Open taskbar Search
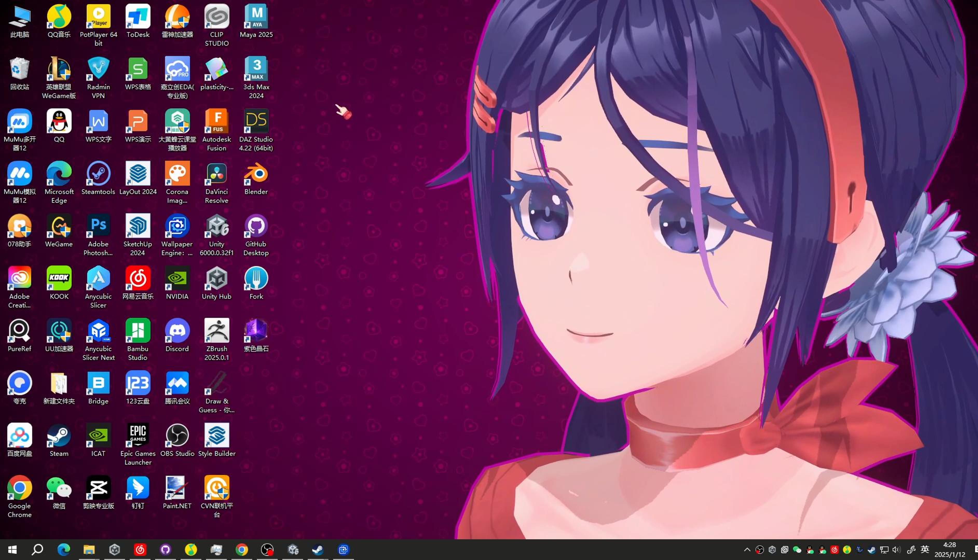This screenshot has width=978, height=560. [x=37, y=550]
